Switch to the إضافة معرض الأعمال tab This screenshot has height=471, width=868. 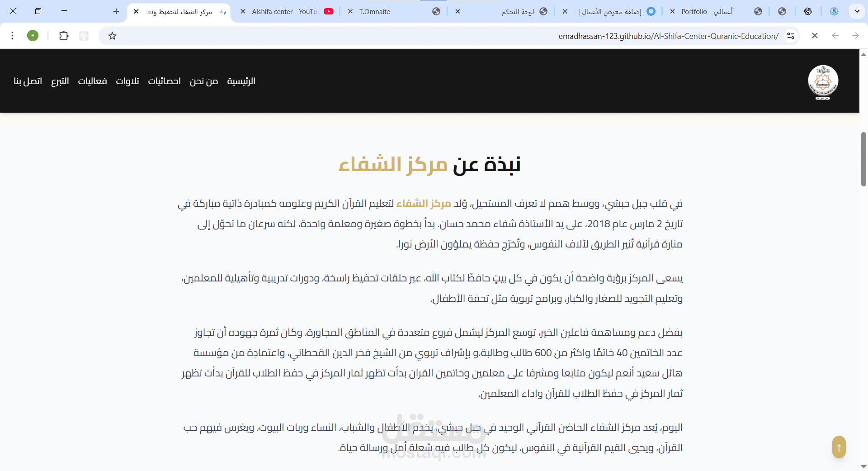click(x=609, y=11)
